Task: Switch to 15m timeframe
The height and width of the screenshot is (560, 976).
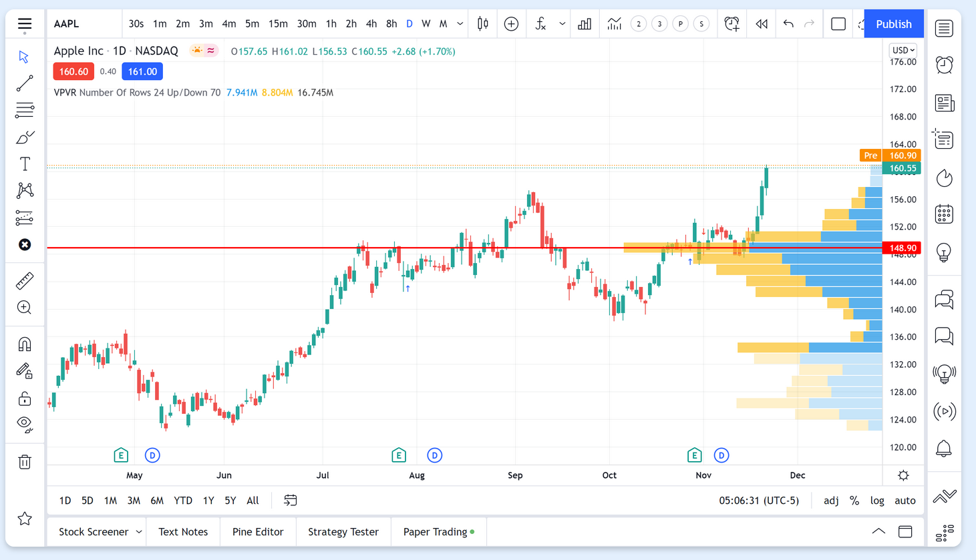Action: [278, 24]
